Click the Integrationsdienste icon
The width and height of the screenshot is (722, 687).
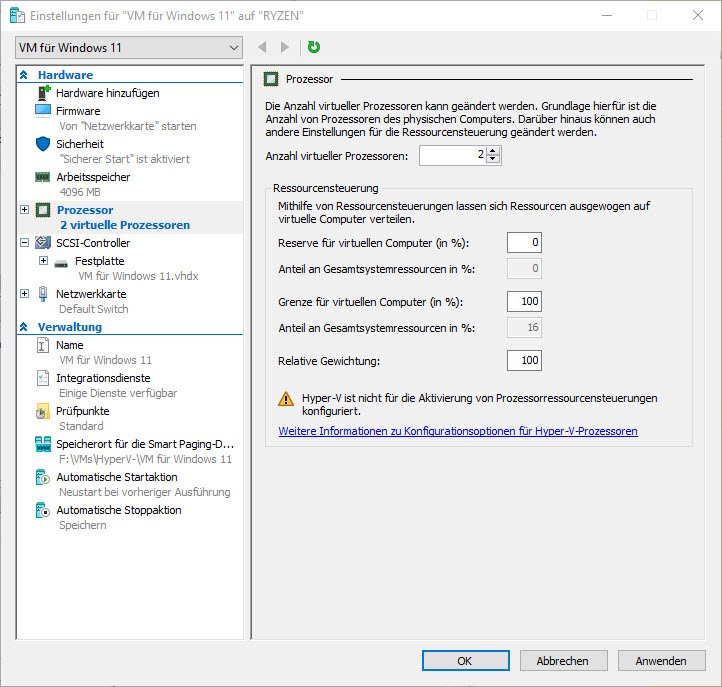42,378
